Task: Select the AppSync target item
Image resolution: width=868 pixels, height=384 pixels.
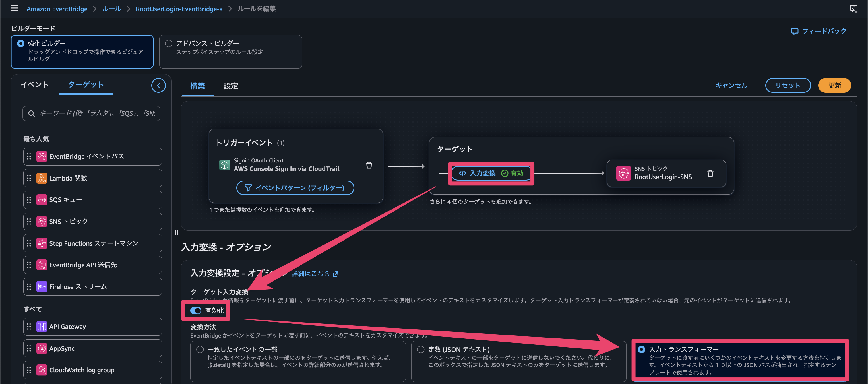Action: (93, 348)
